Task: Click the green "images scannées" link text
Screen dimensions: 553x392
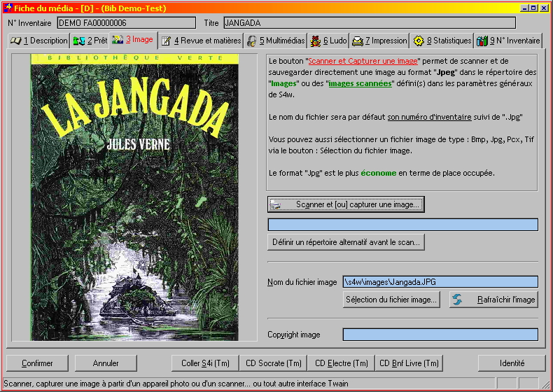Action: pos(360,83)
